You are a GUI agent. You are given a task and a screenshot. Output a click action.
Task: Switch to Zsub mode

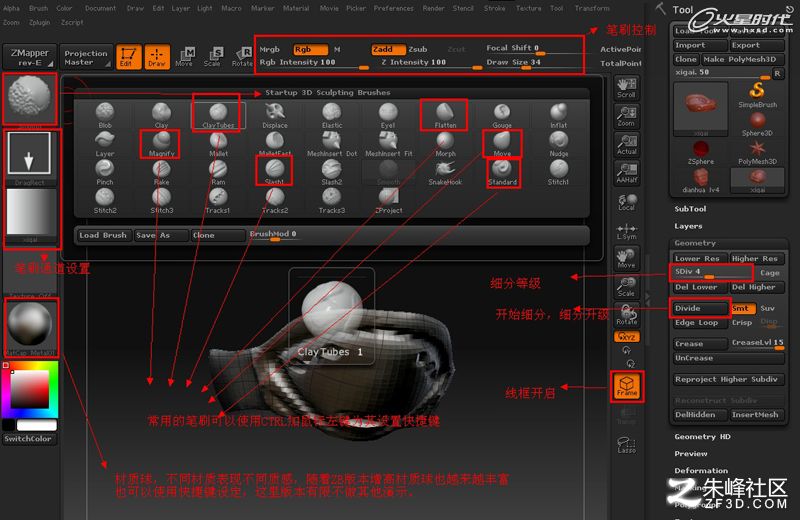[x=418, y=49]
